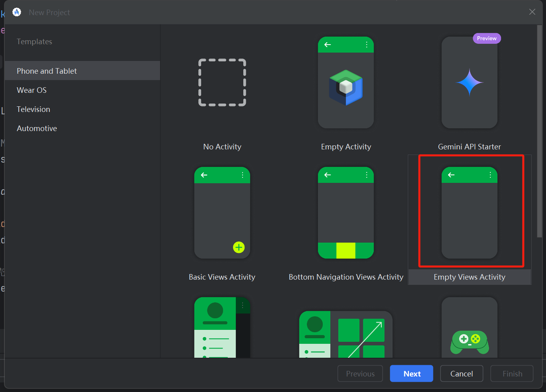This screenshot has width=546, height=392.
Task: Select the Basic Views Activity thumbnail
Action: 222,213
